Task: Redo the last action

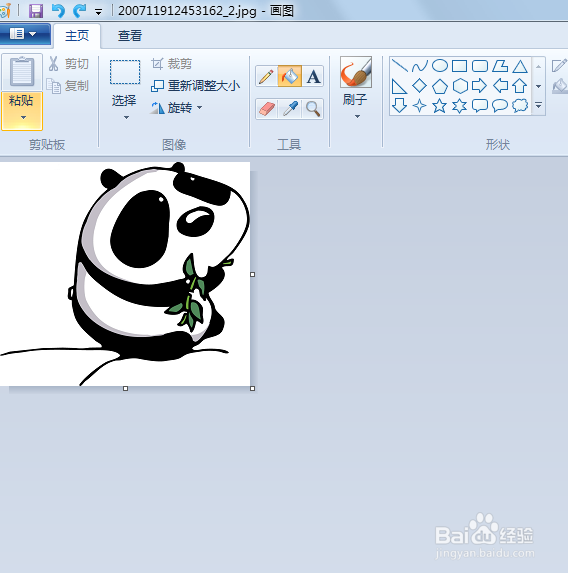Action: [79, 11]
